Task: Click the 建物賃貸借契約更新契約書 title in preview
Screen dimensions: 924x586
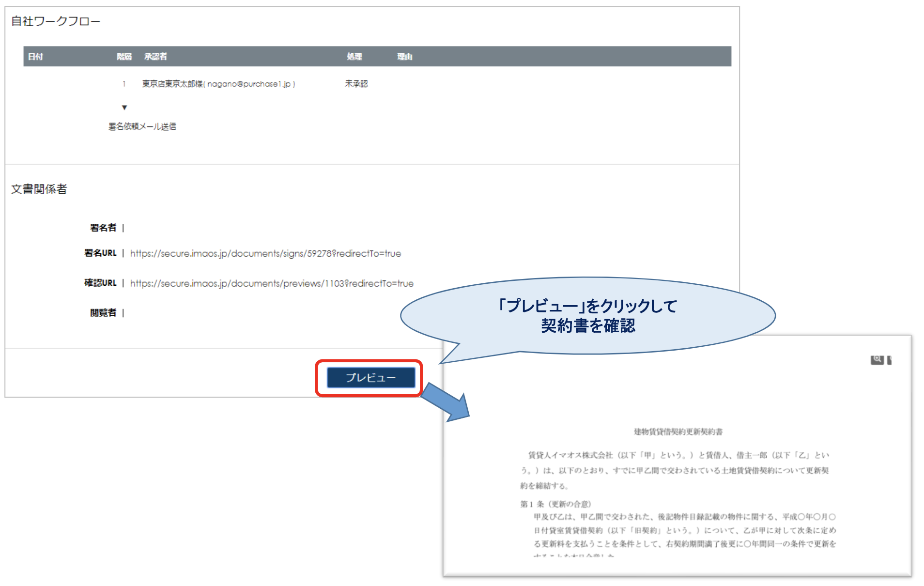Action: [678, 432]
